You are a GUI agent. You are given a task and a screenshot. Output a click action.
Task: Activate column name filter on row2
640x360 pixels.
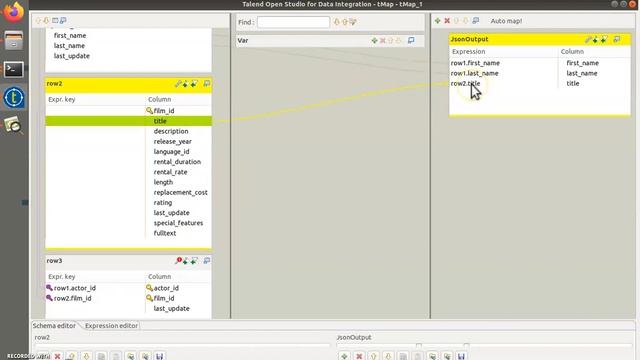(194, 84)
